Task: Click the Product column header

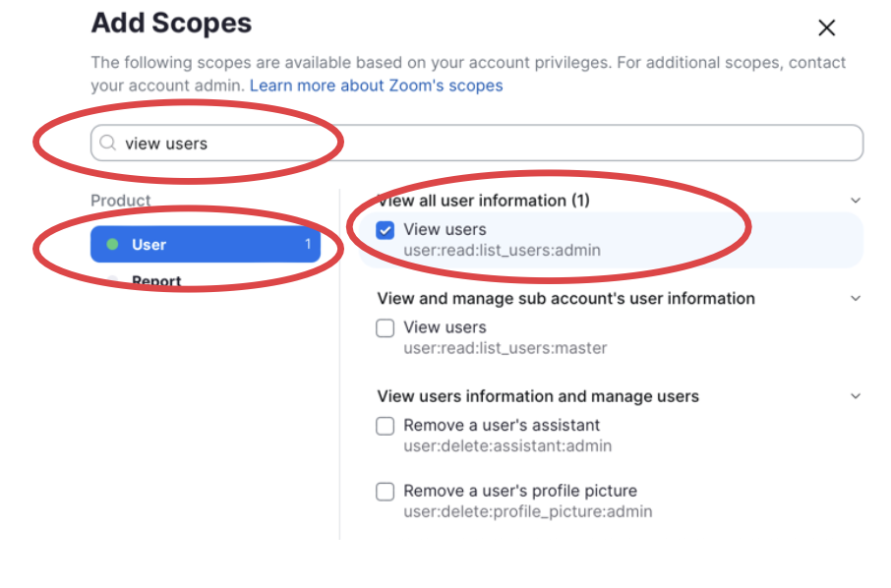Action: pos(121,201)
